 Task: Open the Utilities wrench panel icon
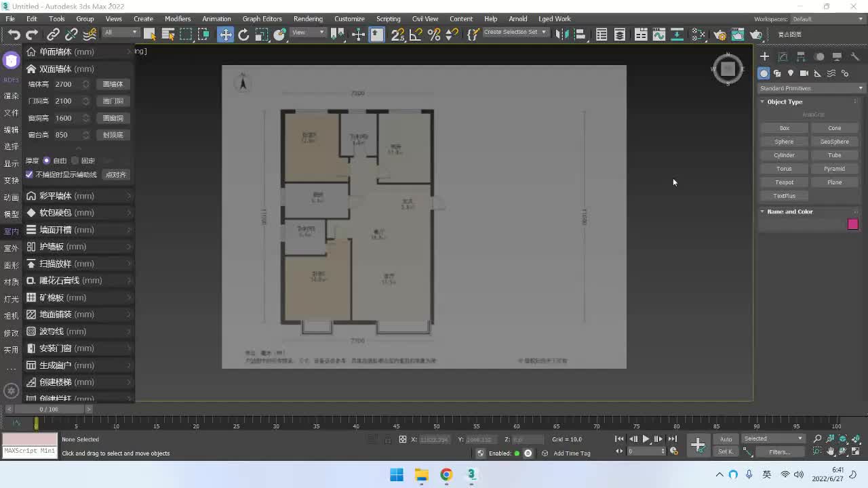click(855, 57)
